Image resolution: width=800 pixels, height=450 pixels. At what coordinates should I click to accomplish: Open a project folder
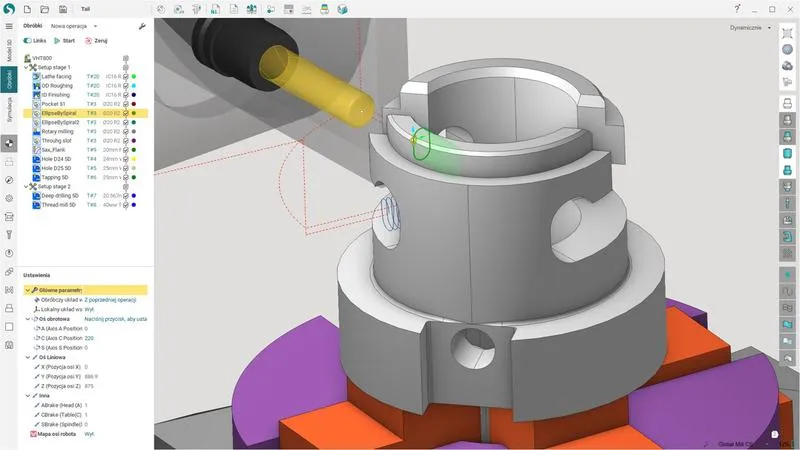tap(45, 9)
